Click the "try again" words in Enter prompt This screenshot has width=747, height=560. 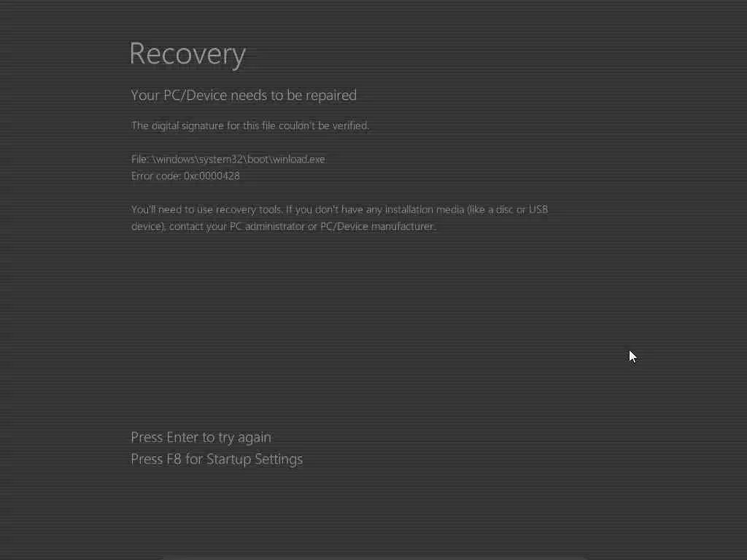click(245, 437)
